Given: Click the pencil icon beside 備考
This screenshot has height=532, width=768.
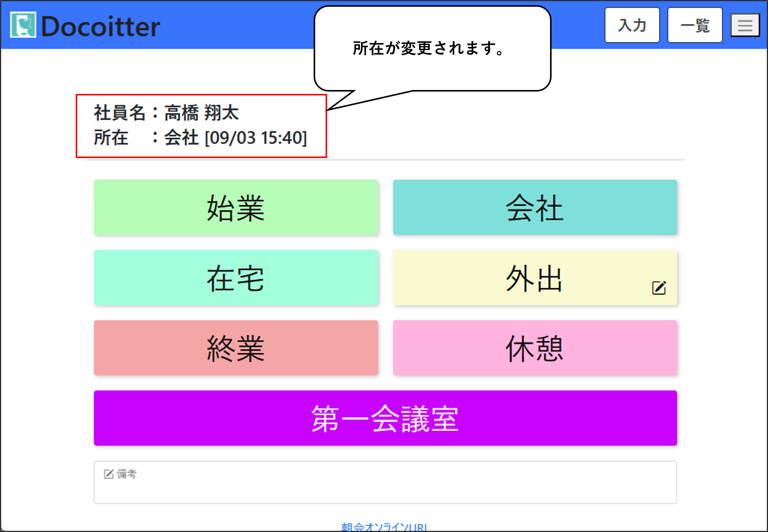Looking at the screenshot, I should click(109, 474).
